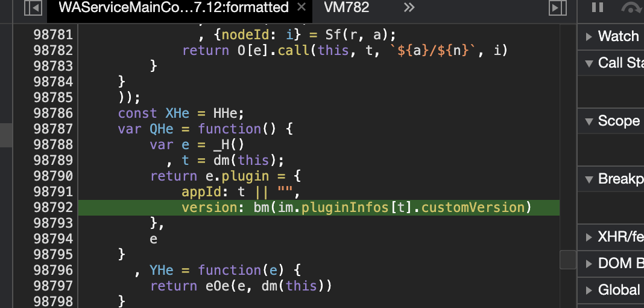The width and height of the screenshot is (644, 308).
Task: Click line number 98794
Action: (x=53, y=239)
